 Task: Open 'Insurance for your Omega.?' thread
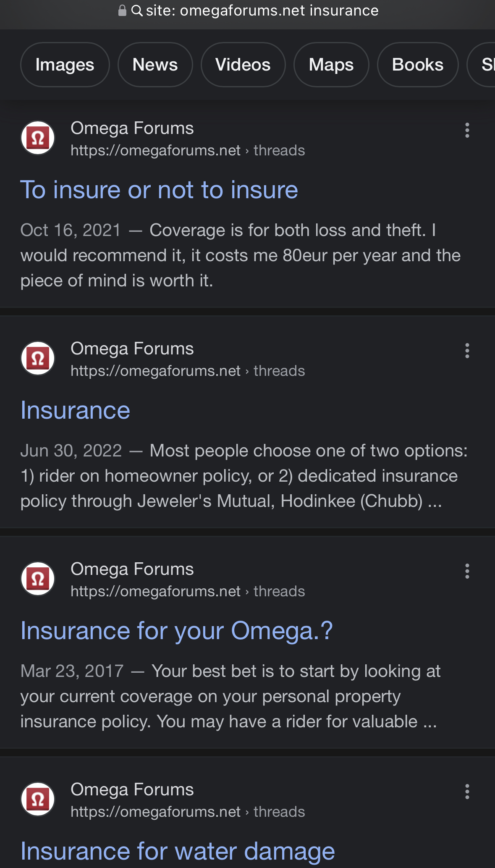(x=176, y=631)
